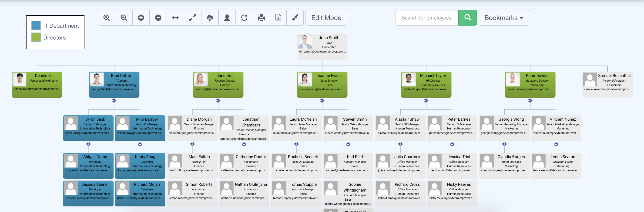Click Dennis Fu's profile photo
The width and height of the screenshot is (644, 212).
20,79
